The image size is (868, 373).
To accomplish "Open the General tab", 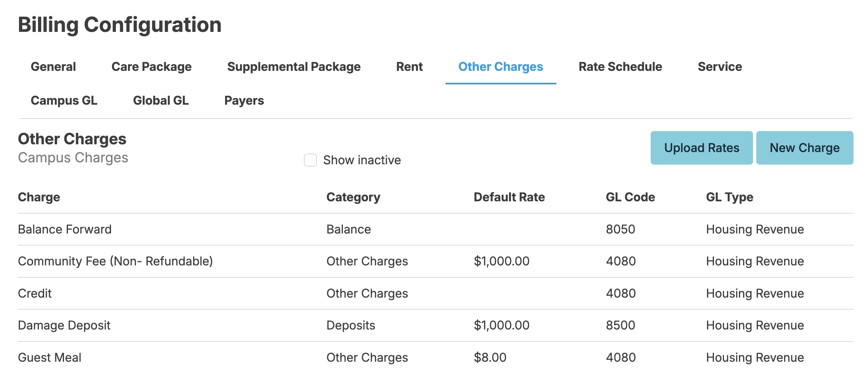I will pos(53,67).
